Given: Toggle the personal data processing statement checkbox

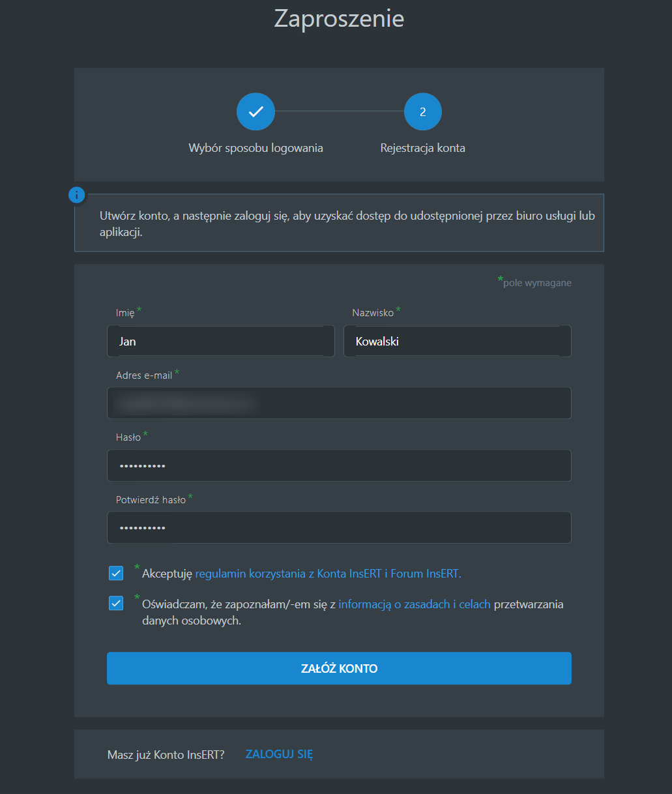Looking at the screenshot, I should 116,603.
